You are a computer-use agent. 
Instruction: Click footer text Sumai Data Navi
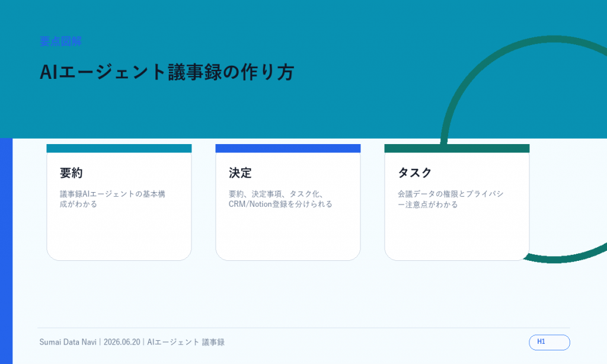coord(68,342)
